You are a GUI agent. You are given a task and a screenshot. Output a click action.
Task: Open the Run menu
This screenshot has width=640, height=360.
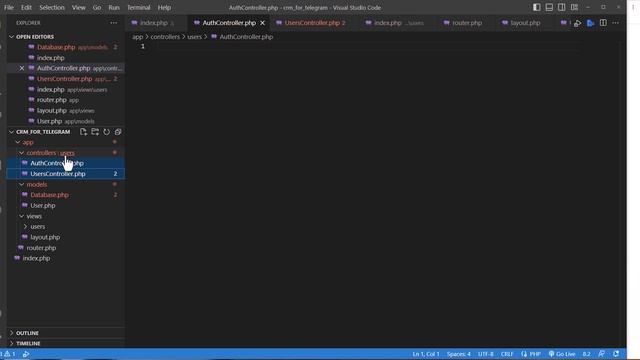point(114,7)
